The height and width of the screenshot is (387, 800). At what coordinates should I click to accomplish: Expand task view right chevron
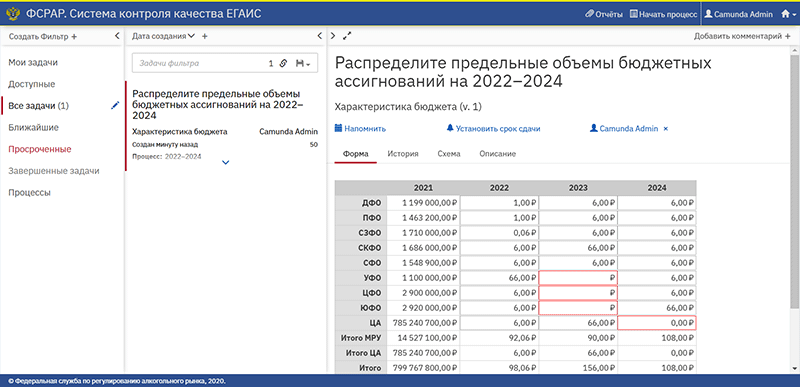click(x=333, y=36)
